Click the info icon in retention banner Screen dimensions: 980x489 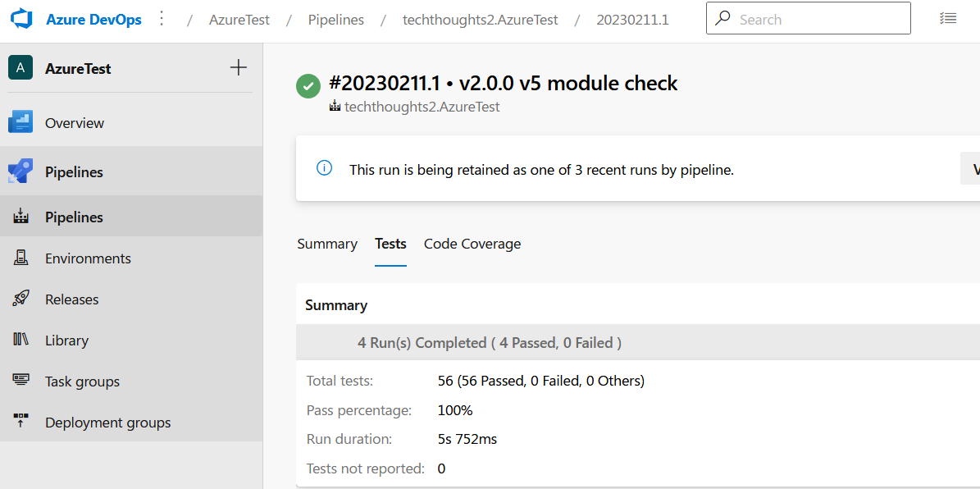pos(325,169)
